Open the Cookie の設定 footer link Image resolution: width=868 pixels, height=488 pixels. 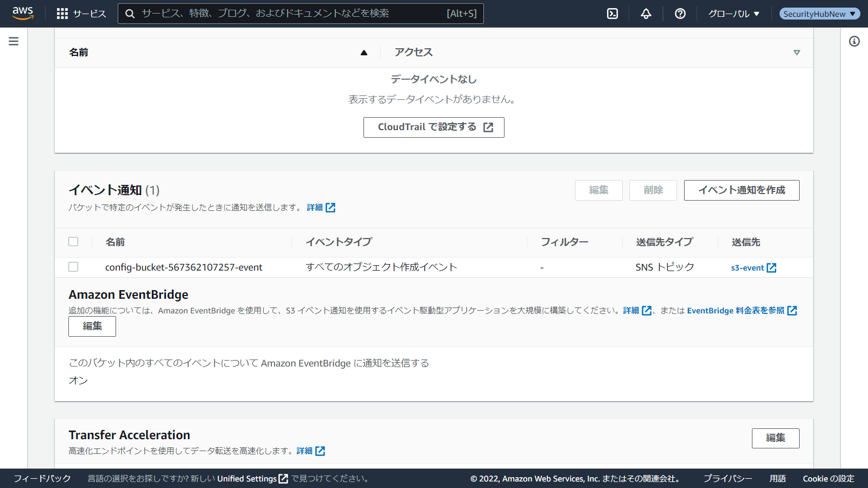(x=828, y=479)
